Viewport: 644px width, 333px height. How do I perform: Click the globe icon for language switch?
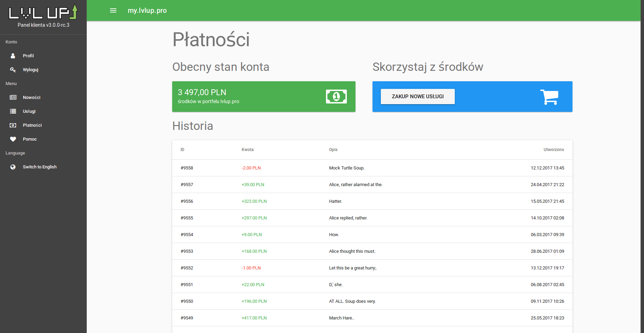click(13, 167)
